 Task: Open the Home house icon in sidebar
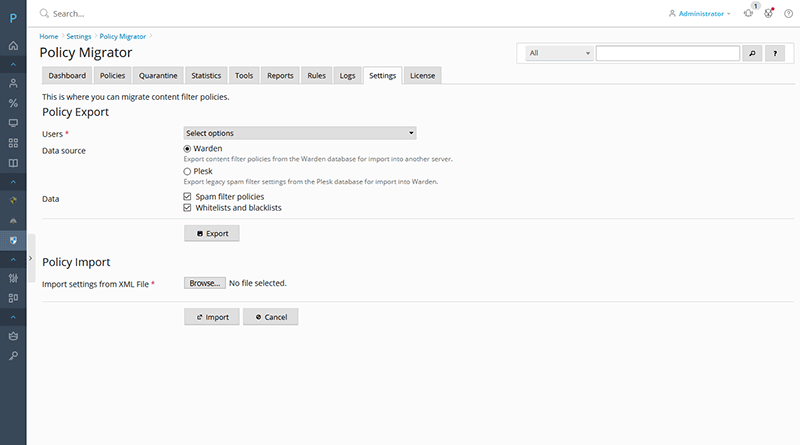click(x=13, y=45)
